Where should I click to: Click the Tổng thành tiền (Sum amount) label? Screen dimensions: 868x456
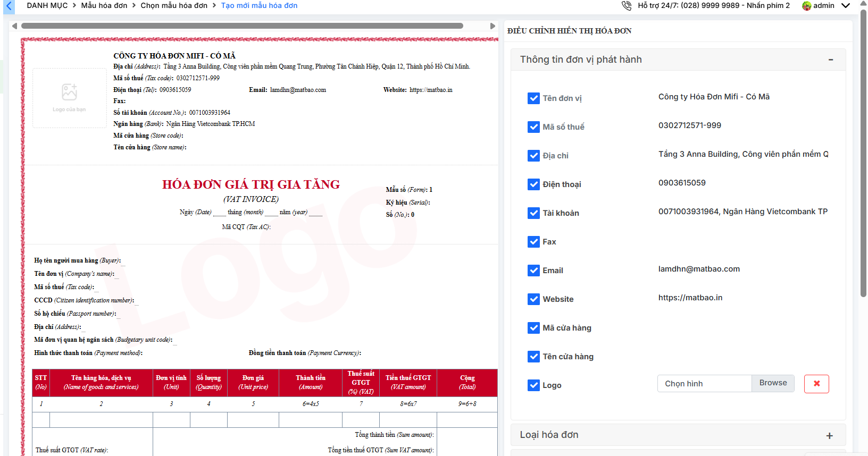pos(395,435)
